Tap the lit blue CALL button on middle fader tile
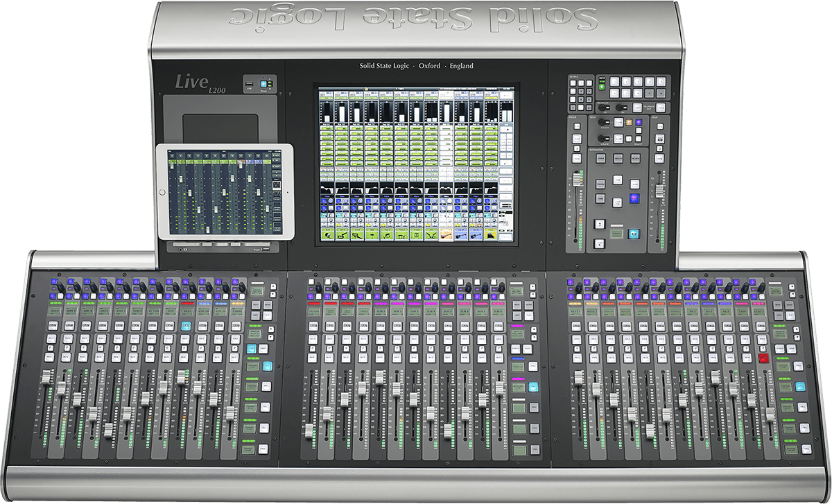Screen dimensions: 832x504 533,387
